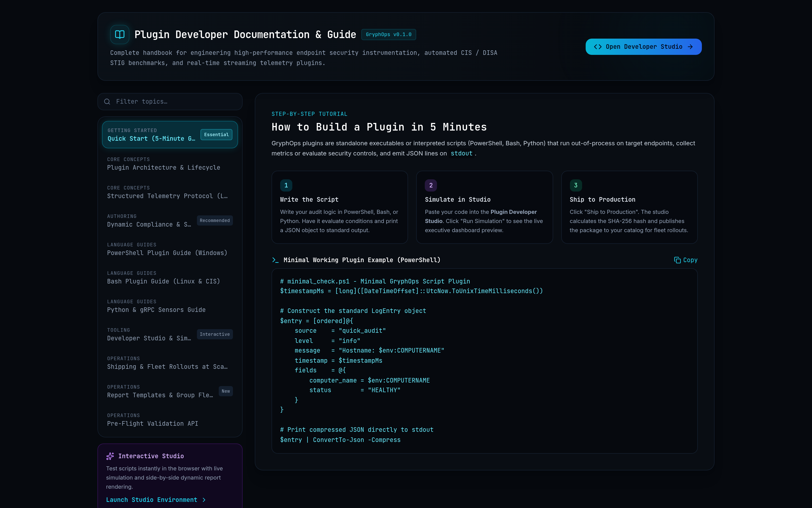Screen dimensions: 812x508
Task: Click the inline stdout code term
Action: (x=461, y=153)
